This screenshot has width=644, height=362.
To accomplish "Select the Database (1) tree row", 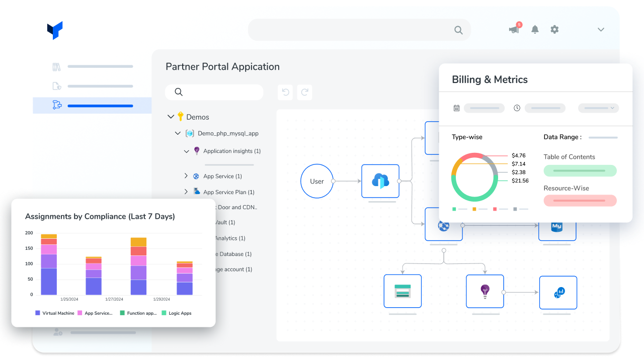I will point(233,254).
